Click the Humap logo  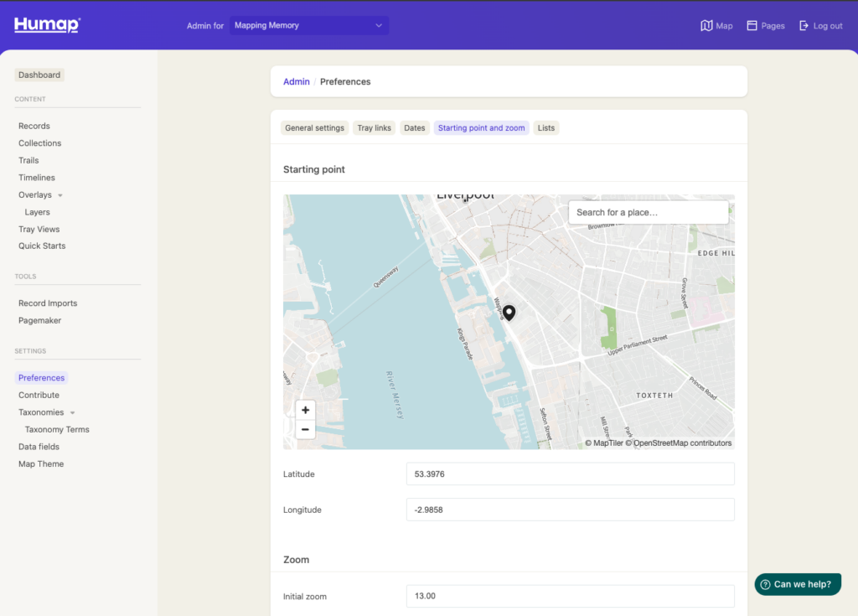[47, 25]
